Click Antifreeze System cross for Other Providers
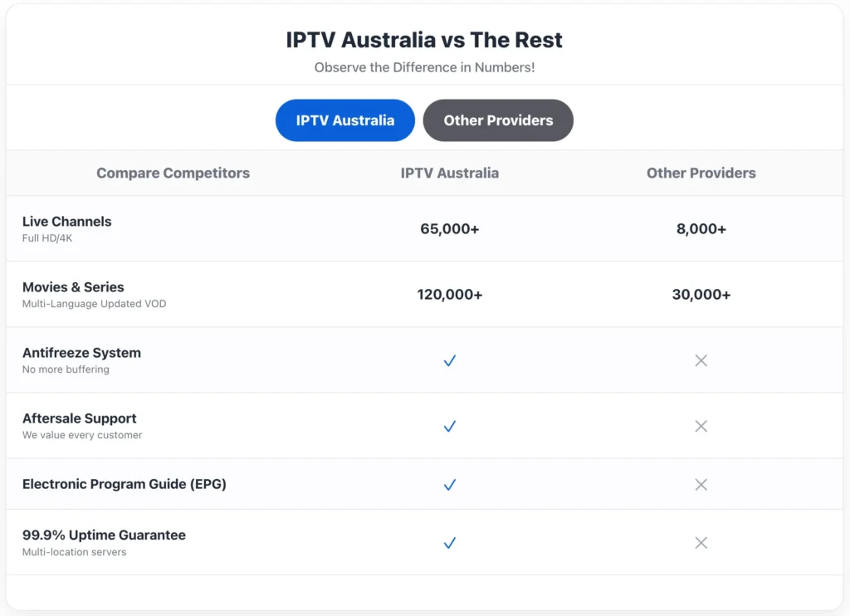The width and height of the screenshot is (850, 616). (701, 360)
